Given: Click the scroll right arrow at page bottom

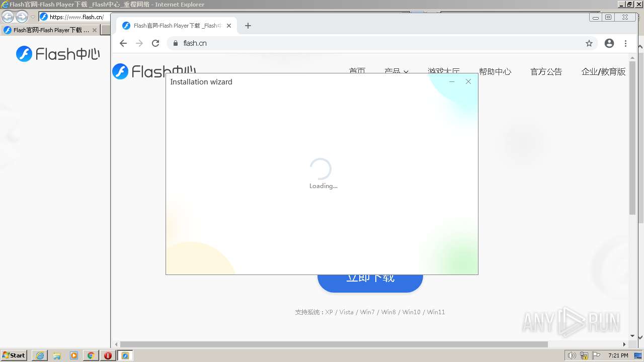Looking at the screenshot, I should pyautogui.click(x=624, y=344).
